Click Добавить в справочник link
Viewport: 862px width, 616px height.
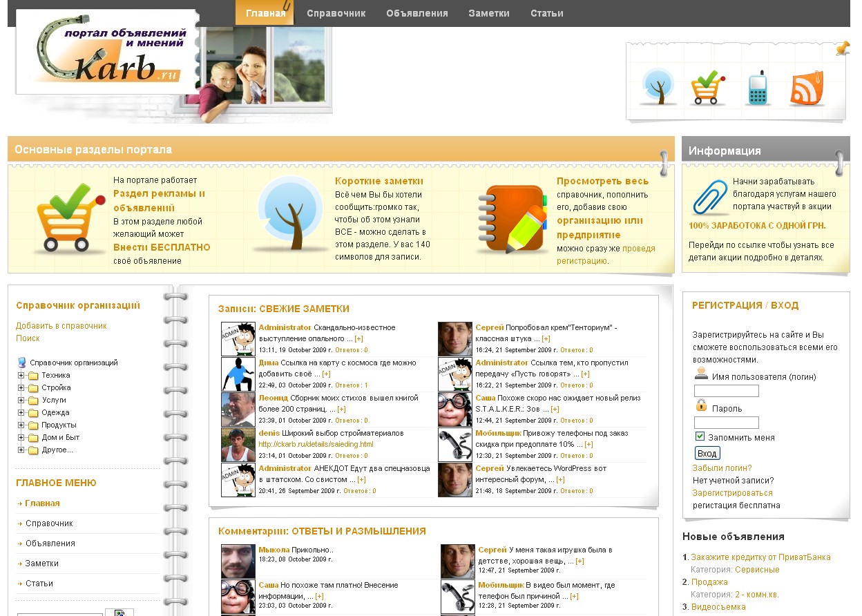coord(61,326)
